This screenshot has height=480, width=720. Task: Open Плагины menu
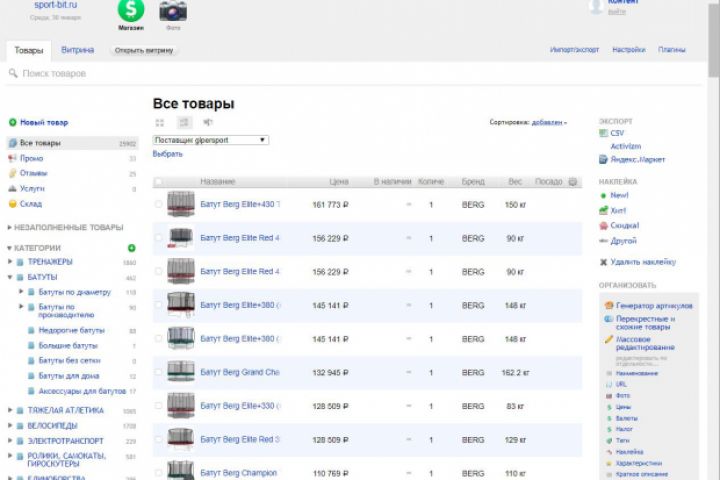[x=671, y=50]
